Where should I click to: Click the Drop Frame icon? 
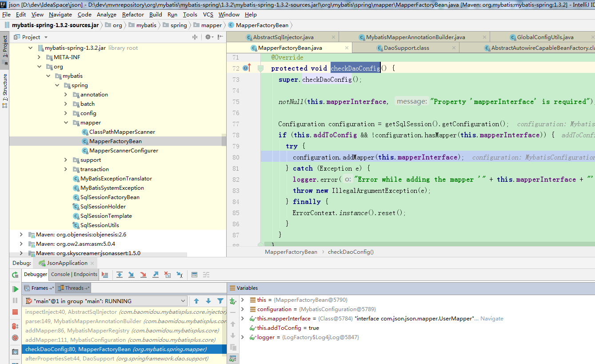tap(168, 275)
